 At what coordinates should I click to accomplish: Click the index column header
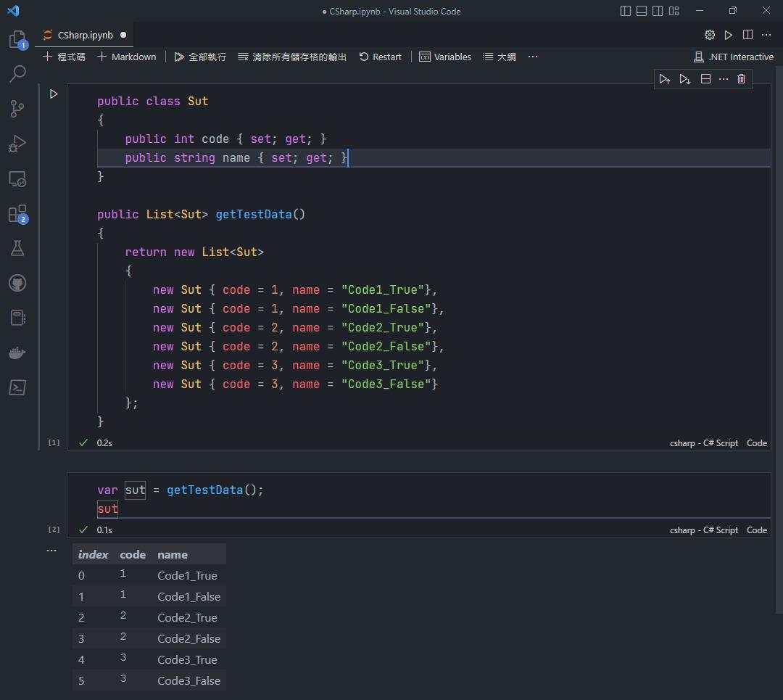coord(93,555)
